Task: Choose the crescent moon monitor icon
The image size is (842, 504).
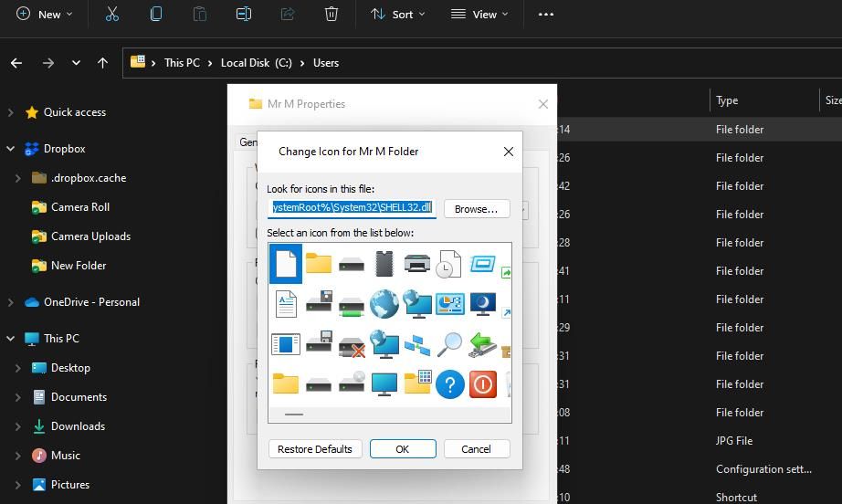Action: (482, 304)
